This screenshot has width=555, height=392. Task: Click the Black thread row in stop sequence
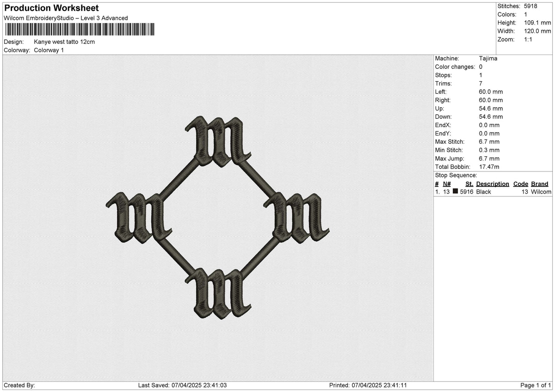493,191
